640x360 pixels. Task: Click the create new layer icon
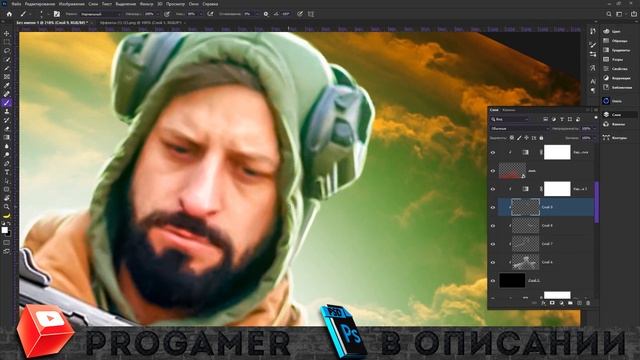579,303
